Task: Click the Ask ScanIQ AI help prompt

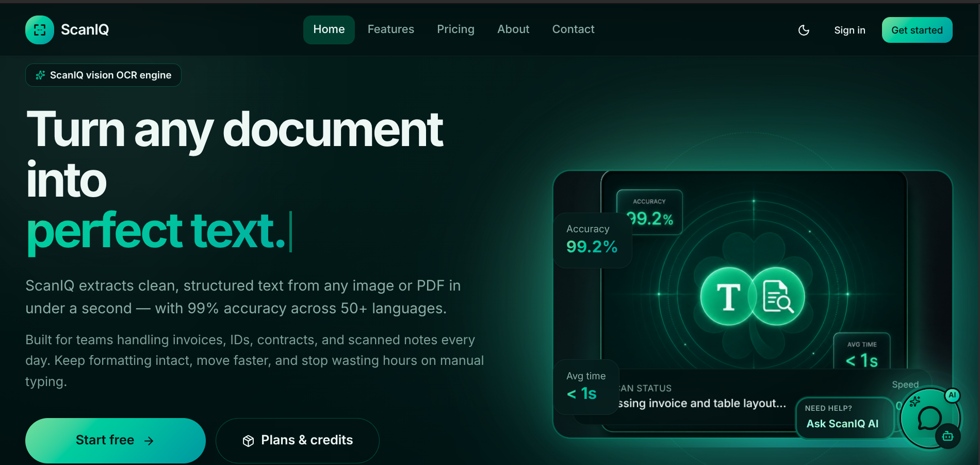Action: 845,418
